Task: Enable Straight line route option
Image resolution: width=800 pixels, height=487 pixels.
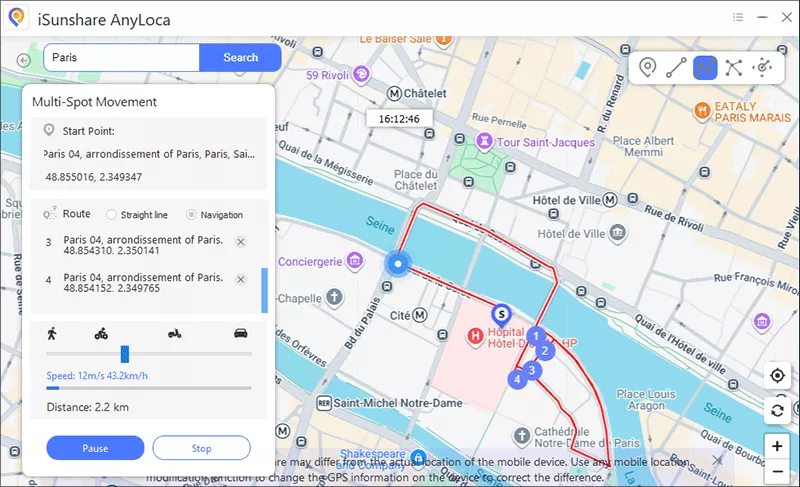Action: (112, 215)
